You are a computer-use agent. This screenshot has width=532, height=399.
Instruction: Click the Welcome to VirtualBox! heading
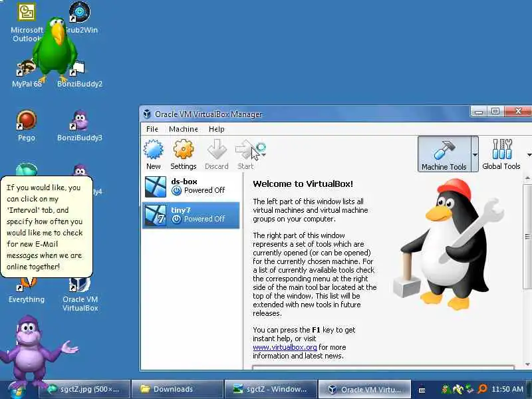coord(303,184)
